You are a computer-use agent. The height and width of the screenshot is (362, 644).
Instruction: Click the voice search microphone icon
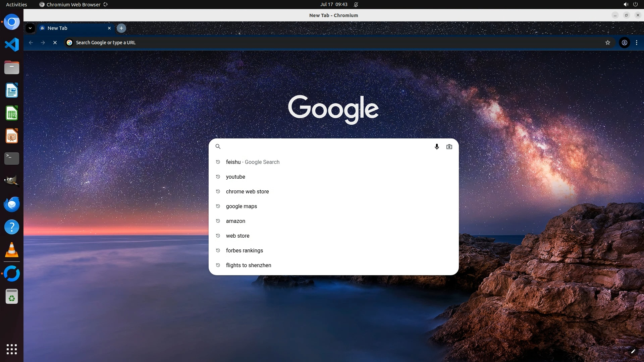click(x=437, y=146)
